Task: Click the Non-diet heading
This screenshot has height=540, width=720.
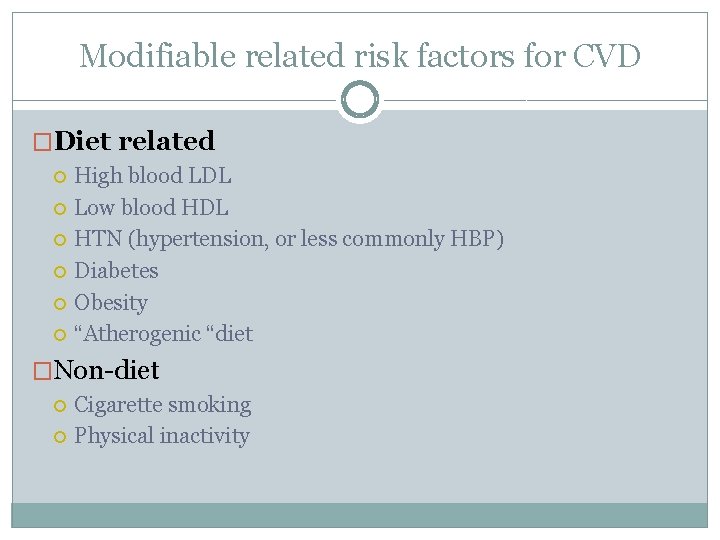Action: (x=106, y=370)
